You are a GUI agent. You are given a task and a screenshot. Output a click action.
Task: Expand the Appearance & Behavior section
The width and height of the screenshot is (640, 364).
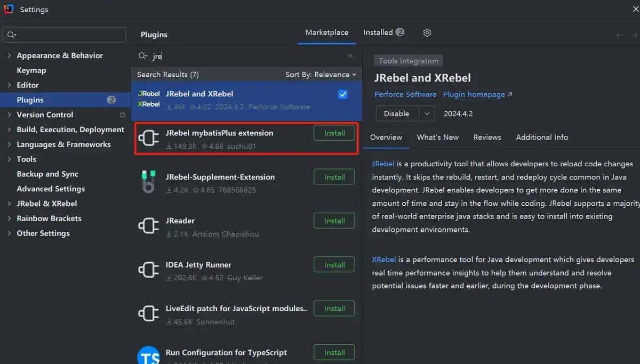(9, 55)
